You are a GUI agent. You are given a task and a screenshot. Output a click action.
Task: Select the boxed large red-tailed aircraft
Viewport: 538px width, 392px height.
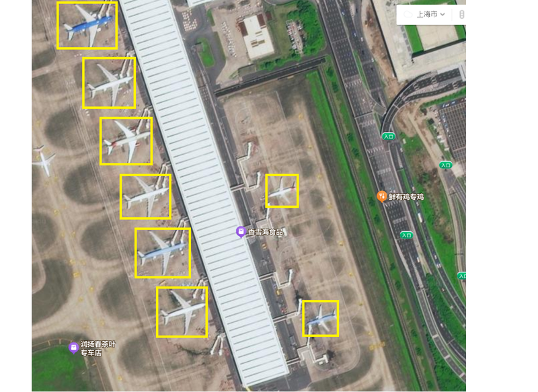(126, 141)
